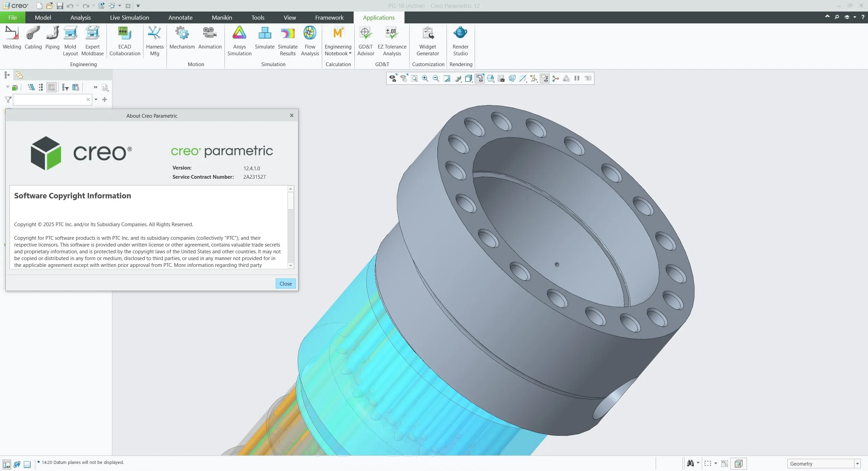Launch the Animation application
Screen dimensions: 868x471
click(x=210, y=38)
